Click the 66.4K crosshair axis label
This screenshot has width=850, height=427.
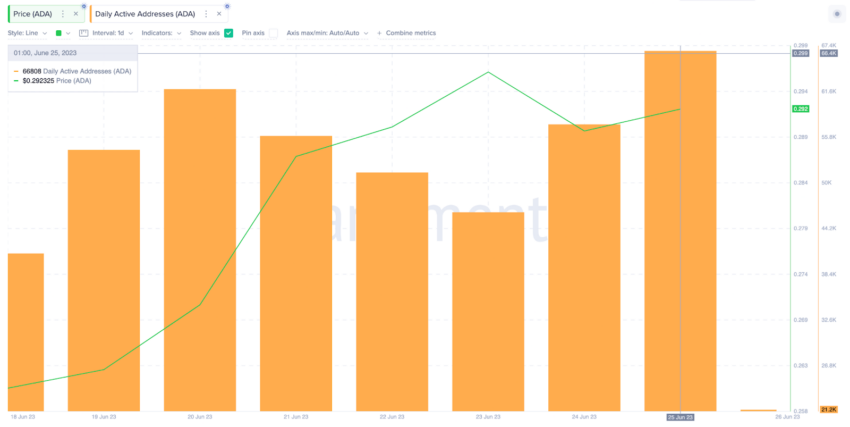coord(829,53)
